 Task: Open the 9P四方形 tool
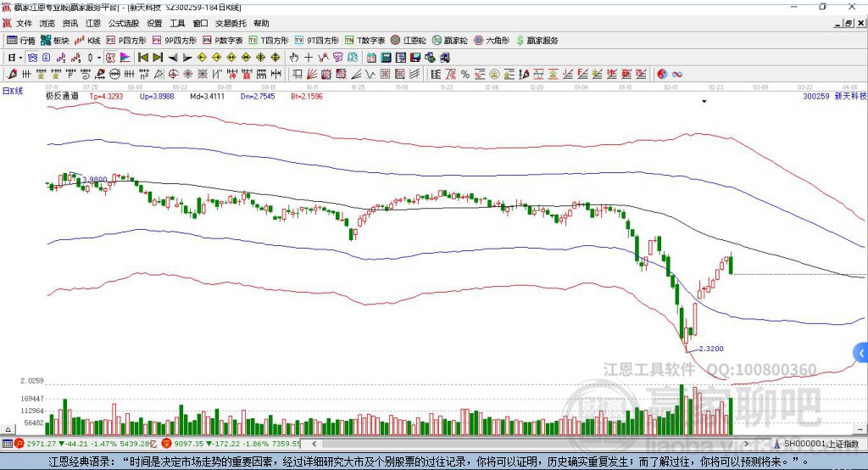[x=175, y=41]
